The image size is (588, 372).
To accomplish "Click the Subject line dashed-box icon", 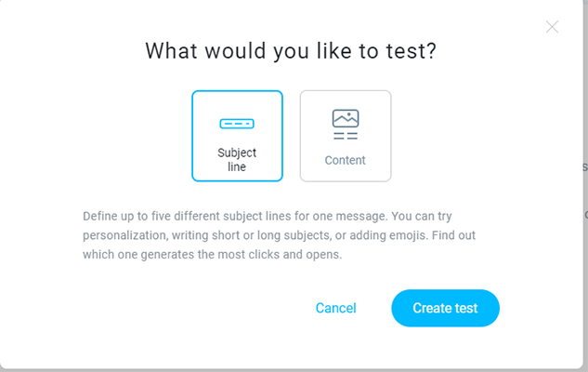I will tap(237, 124).
